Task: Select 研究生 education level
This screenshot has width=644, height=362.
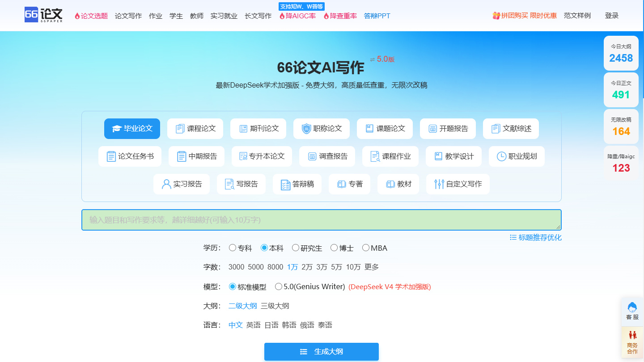Action: (307, 248)
